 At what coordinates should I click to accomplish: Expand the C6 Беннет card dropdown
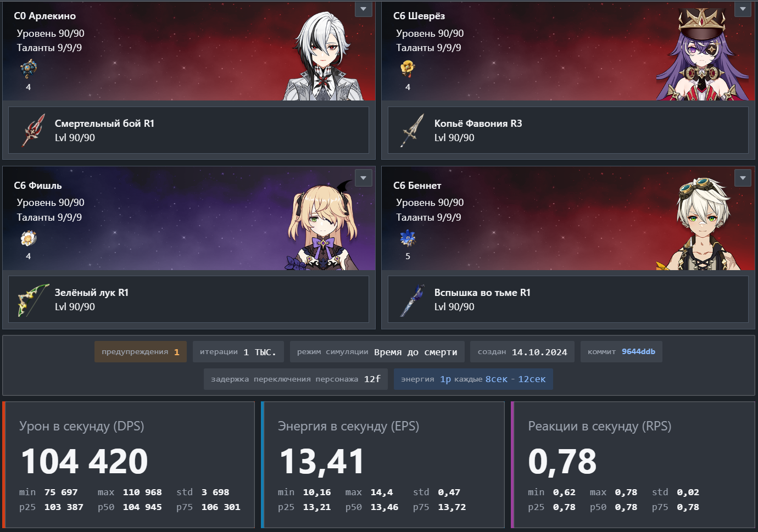[x=743, y=178]
